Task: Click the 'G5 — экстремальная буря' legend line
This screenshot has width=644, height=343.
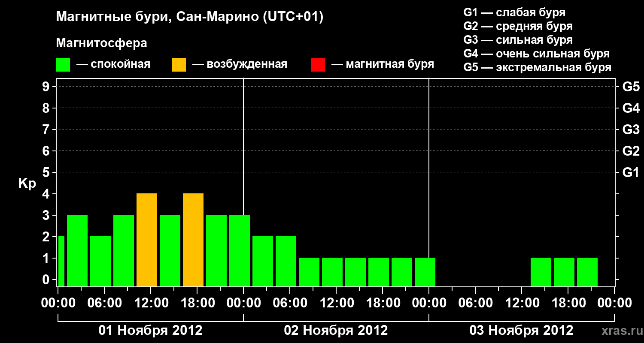Action: click(x=538, y=67)
